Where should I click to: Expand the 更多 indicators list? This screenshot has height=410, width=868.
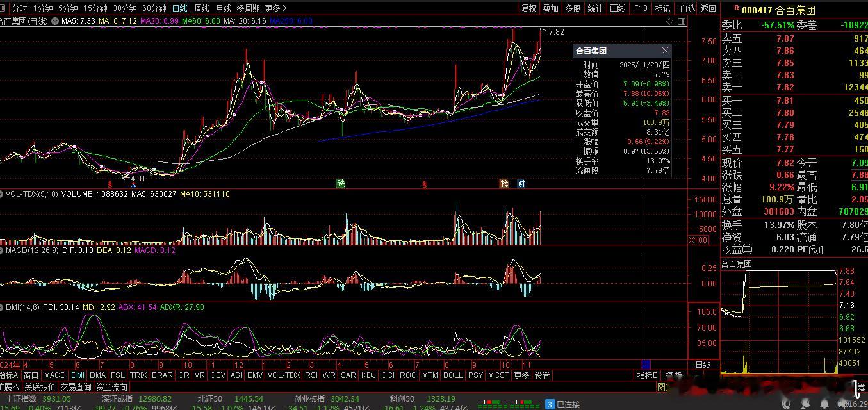pos(522,375)
